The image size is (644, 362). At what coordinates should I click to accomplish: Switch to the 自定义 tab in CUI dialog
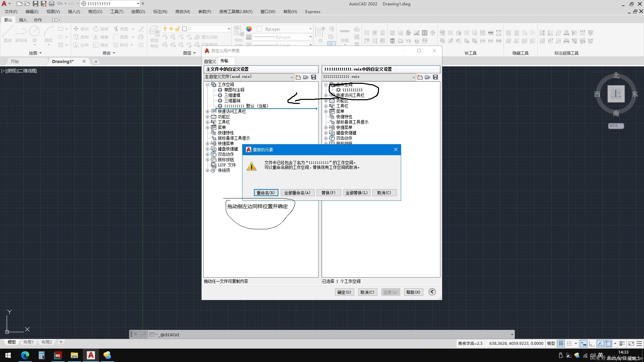click(x=210, y=61)
